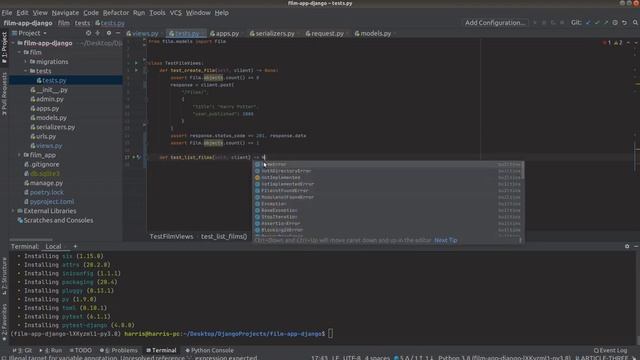Switch to the apps.py editor tab

[x=224, y=33]
